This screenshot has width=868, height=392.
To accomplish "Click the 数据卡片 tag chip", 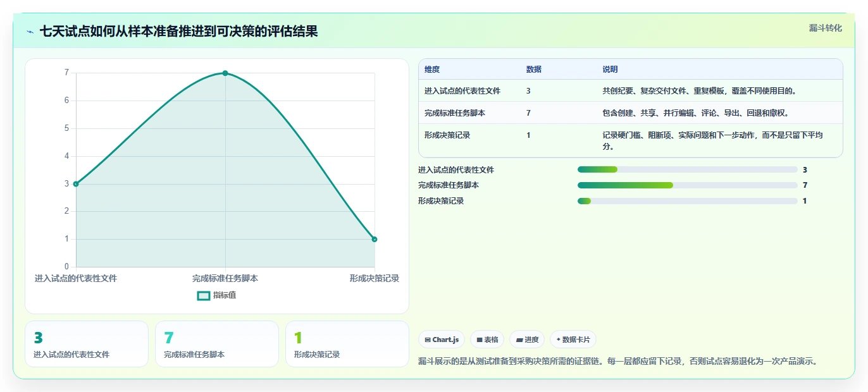I will click(573, 340).
